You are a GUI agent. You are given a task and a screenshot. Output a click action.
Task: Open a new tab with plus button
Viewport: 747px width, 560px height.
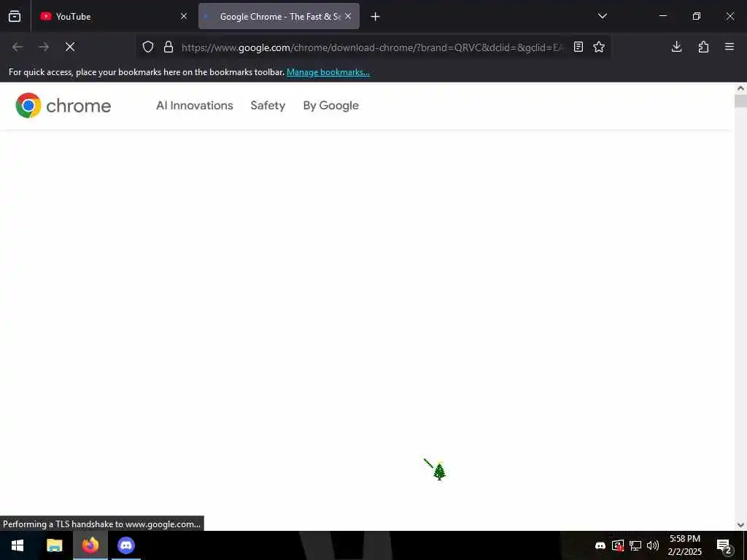tap(376, 17)
